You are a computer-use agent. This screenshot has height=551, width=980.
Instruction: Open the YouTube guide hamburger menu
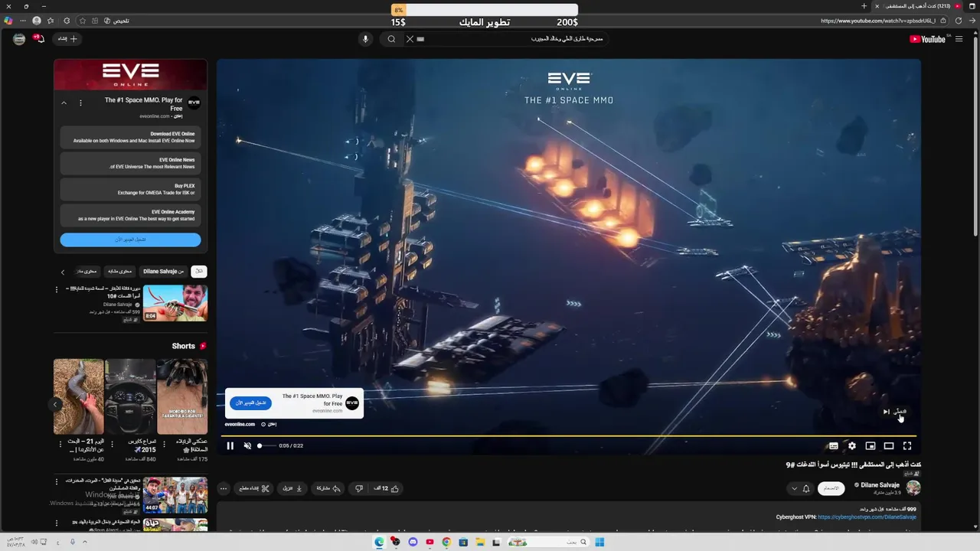(x=959, y=39)
